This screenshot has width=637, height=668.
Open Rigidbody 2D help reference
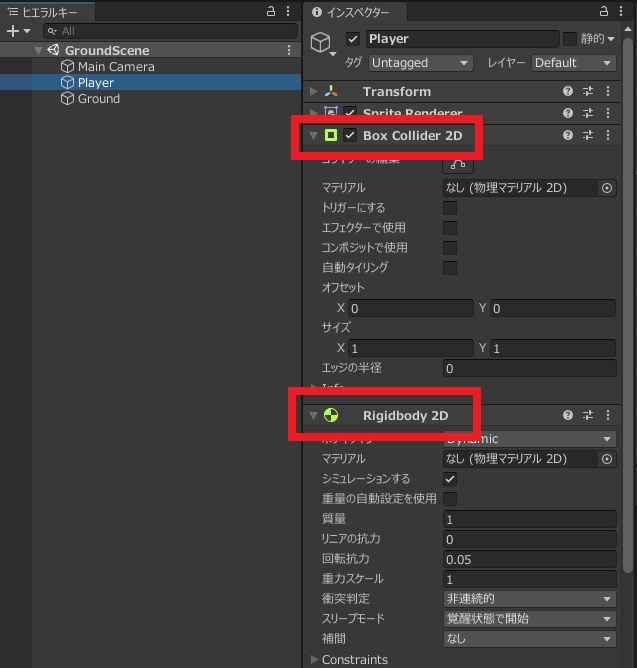coord(568,415)
